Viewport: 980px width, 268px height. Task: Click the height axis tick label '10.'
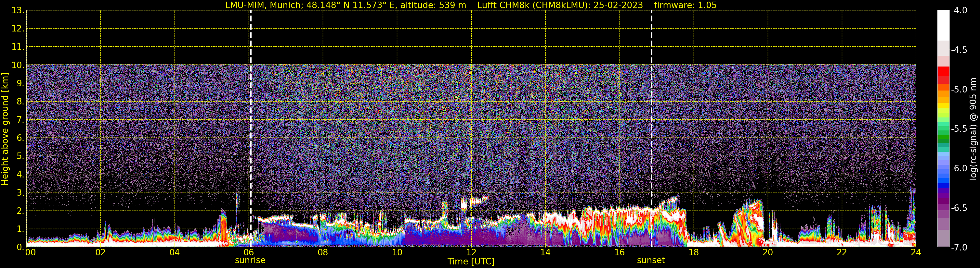click(x=18, y=65)
